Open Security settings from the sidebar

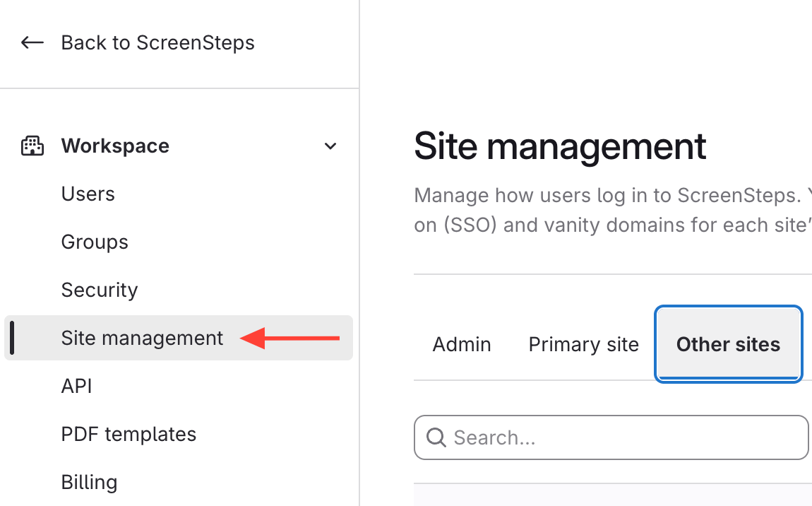pos(100,290)
